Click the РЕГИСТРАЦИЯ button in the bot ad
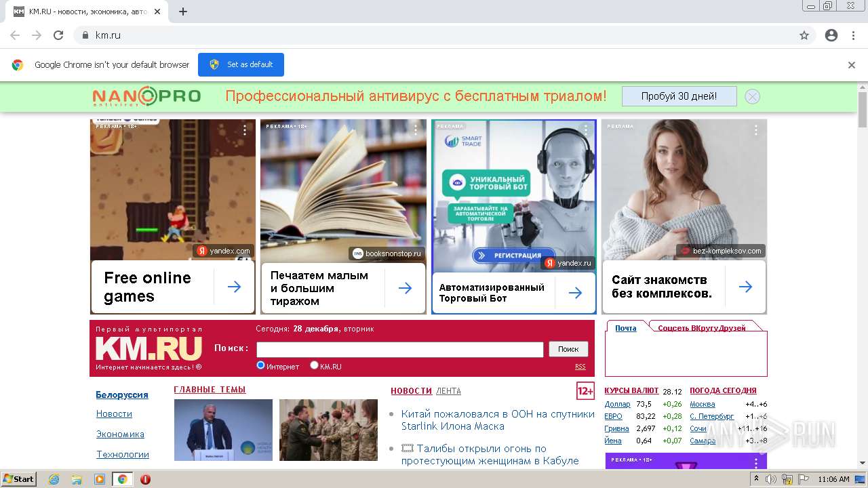 (x=513, y=256)
